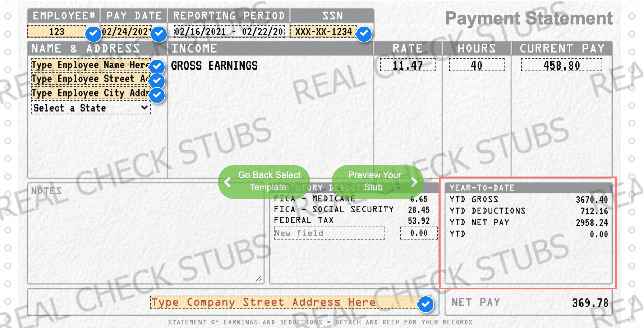Click the checkmark beside Company Street Address field
The height and width of the screenshot is (328, 644).
coord(425,304)
